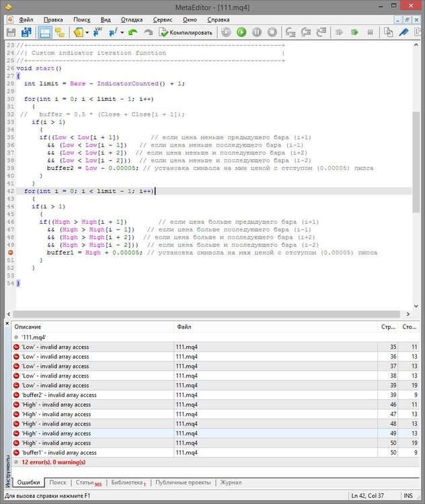This screenshot has width=425, height=504.
Task: Select error 'Low' invalid array access line 35
Action: [216, 347]
